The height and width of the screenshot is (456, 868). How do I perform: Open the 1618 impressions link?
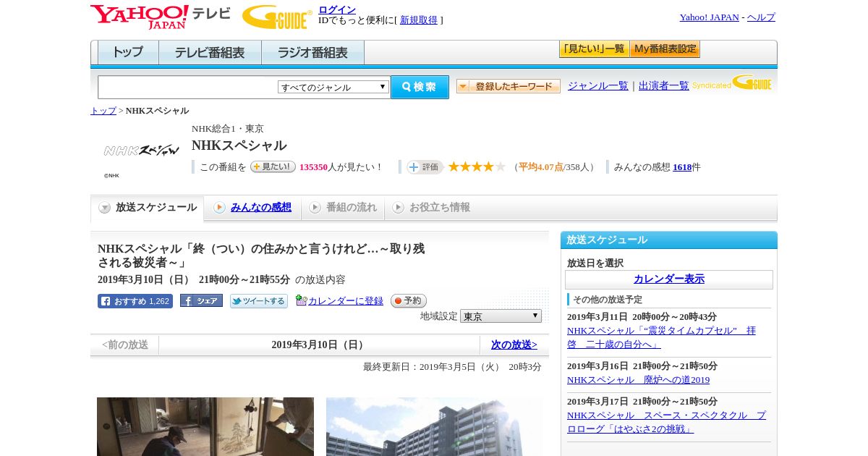(x=682, y=167)
